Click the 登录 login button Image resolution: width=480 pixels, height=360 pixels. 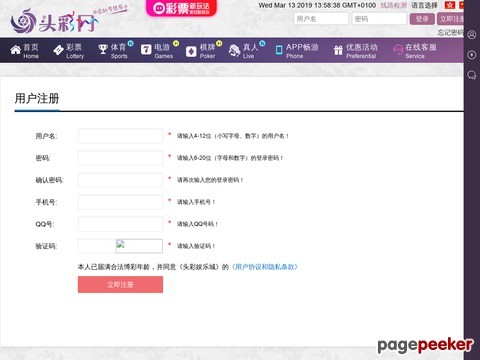pyautogui.click(x=422, y=19)
